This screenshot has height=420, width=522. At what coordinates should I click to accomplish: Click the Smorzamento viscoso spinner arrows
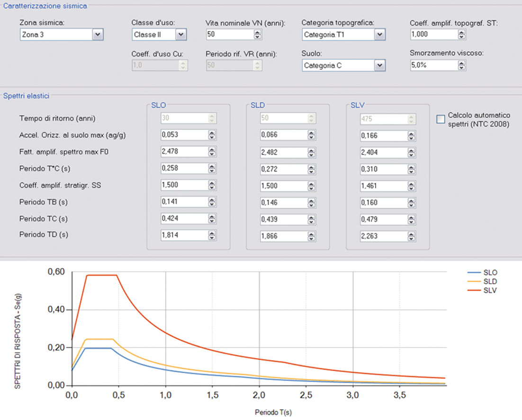click(461, 65)
